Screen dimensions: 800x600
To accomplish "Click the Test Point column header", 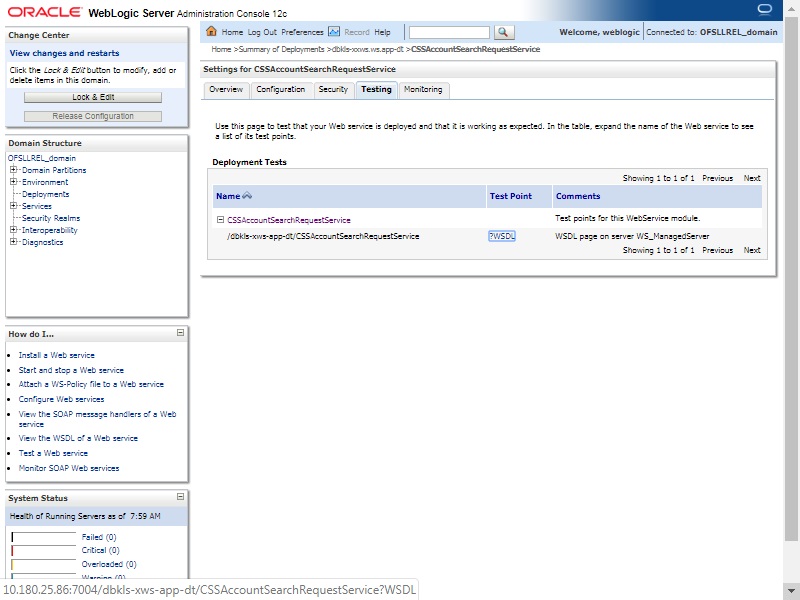I will [511, 196].
